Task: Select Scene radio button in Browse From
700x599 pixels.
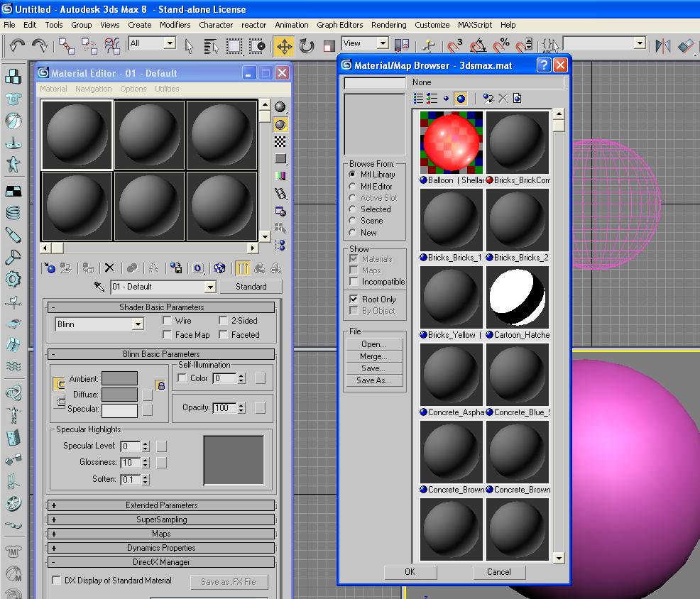Action: tap(352, 221)
